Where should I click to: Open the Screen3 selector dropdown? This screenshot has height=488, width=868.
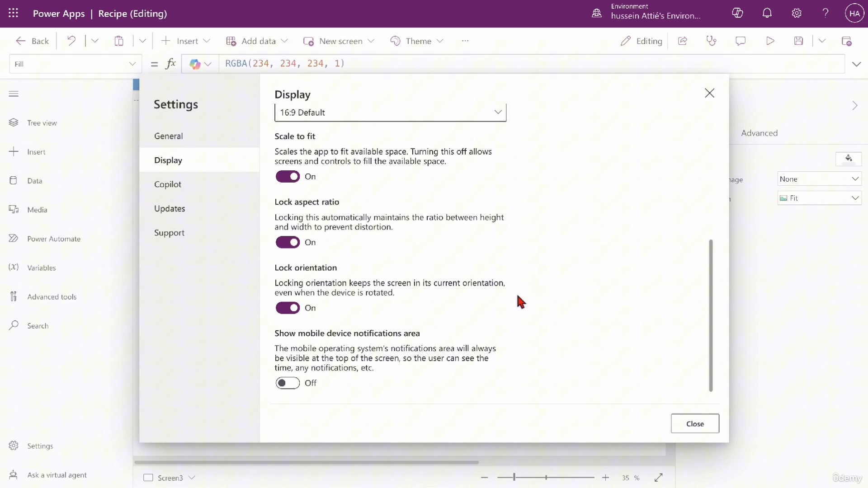(192, 478)
